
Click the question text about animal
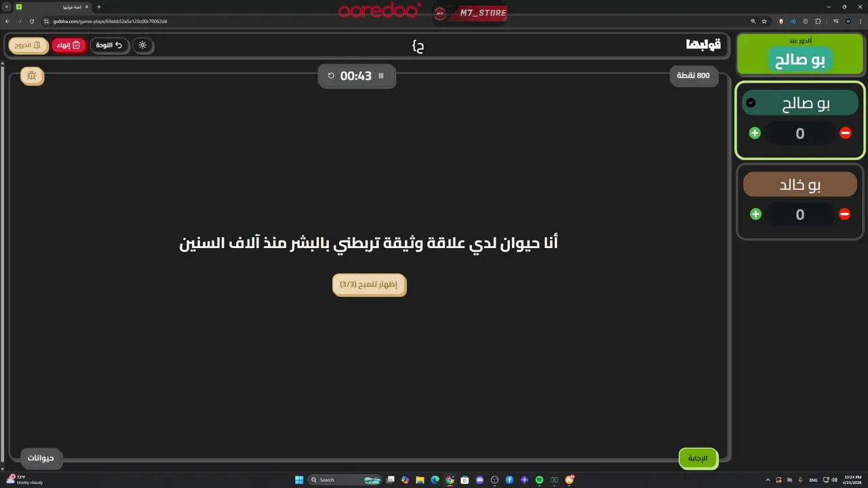[x=368, y=243]
